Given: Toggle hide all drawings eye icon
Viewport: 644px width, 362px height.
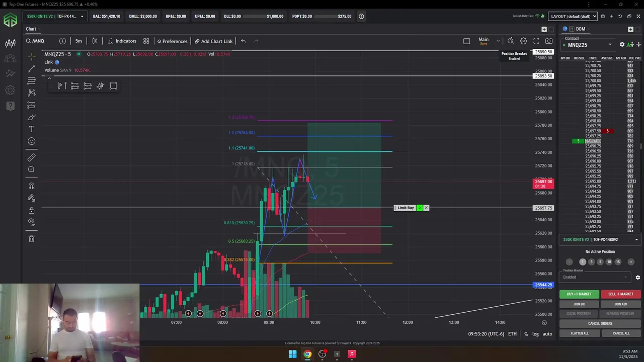Looking at the screenshot, I should pos(31,222).
